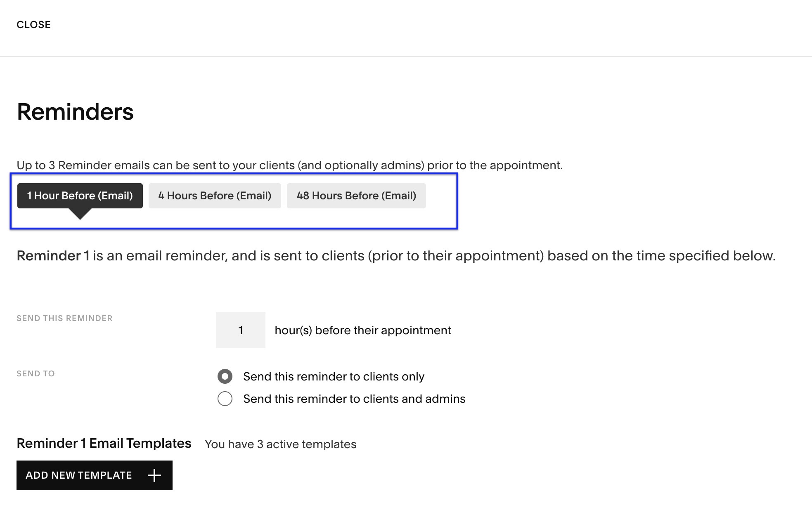Click the SEND THIS REMINDER label

(x=64, y=318)
